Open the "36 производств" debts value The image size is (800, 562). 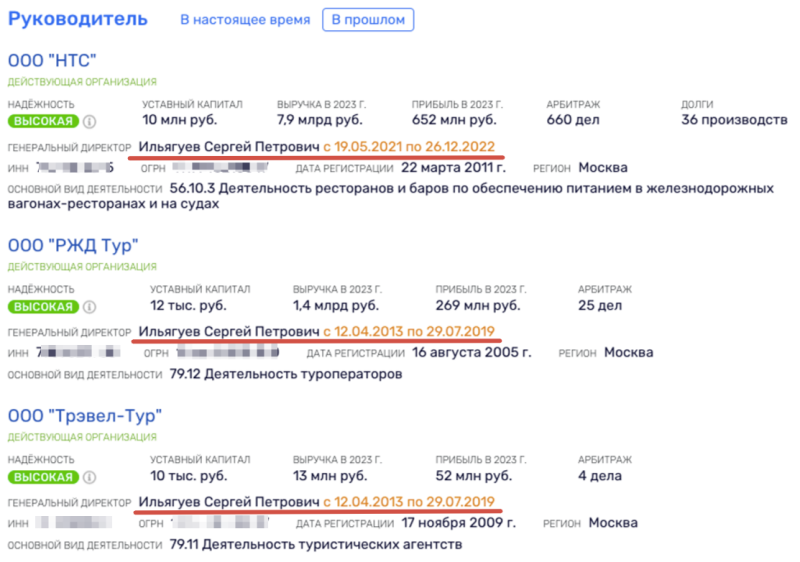[734, 121]
